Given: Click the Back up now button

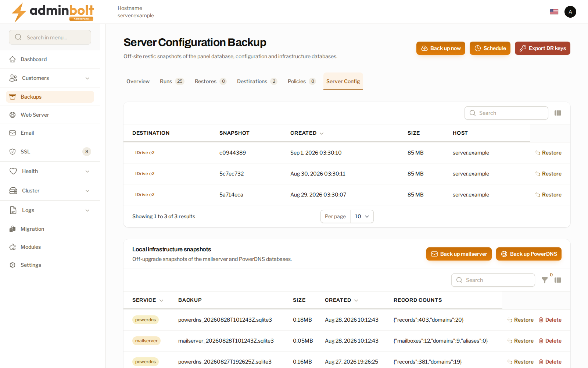Looking at the screenshot, I should [441, 48].
